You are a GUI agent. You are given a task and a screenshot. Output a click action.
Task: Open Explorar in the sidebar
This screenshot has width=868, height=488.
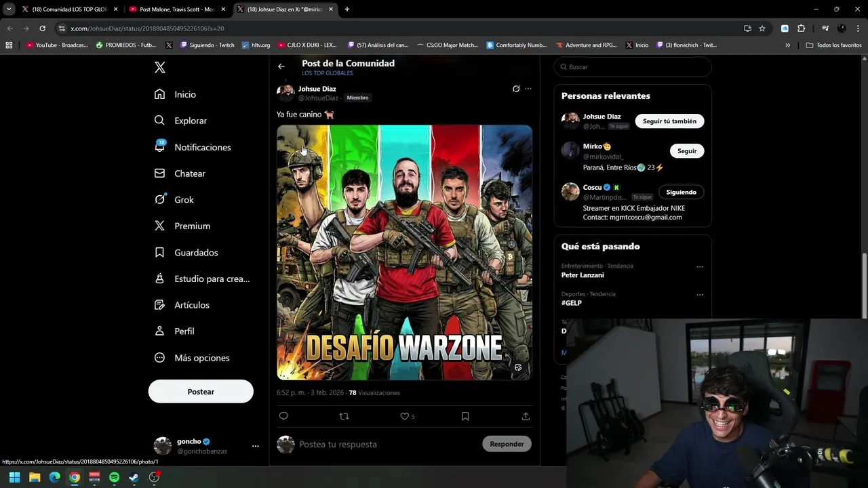[x=181, y=121]
